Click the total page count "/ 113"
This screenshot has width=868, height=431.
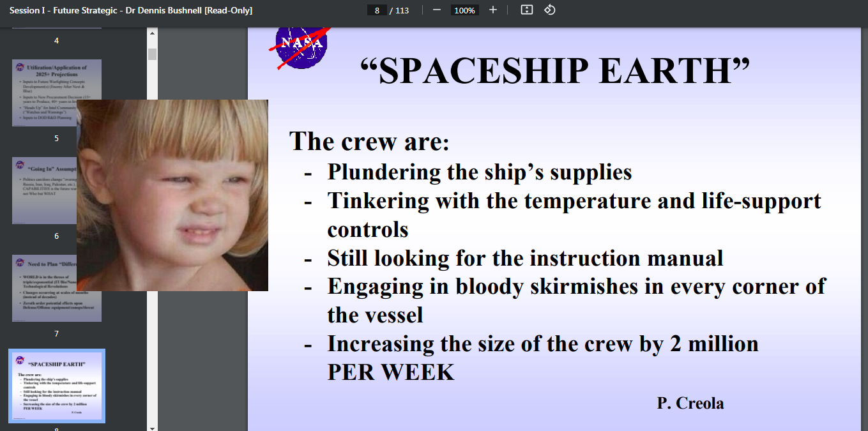[399, 10]
